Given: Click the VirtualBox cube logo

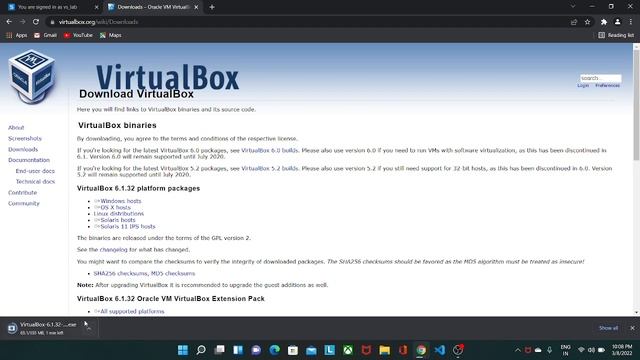Looking at the screenshot, I should pyautogui.click(x=31, y=76).
